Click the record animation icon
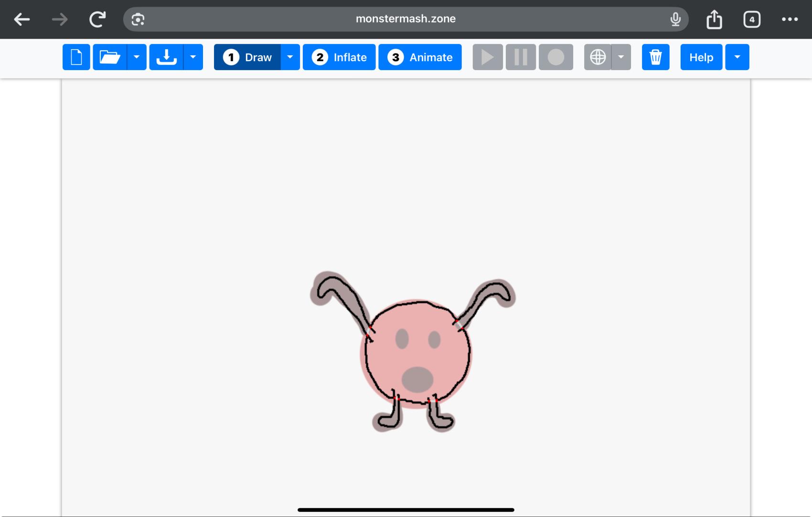This screenshot has height=517, width=812. pyautogui.click(x=556, y=57)
